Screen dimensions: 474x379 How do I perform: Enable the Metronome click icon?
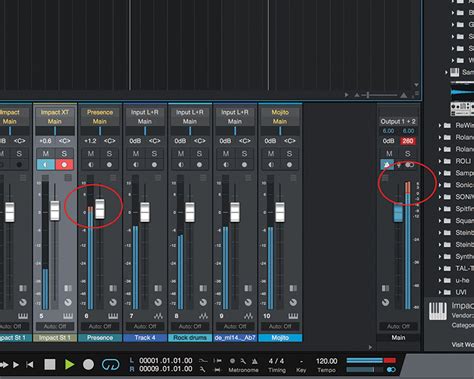click(x=255, y=361)
